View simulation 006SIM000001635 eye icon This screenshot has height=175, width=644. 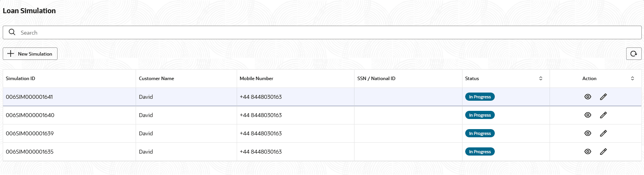(x=588, y=152)
